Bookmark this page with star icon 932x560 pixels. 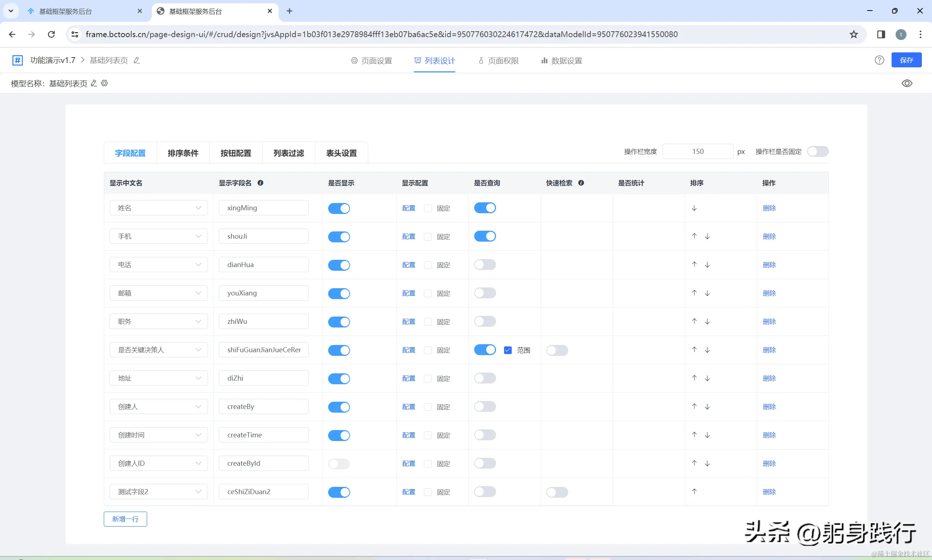coord(853,34)
